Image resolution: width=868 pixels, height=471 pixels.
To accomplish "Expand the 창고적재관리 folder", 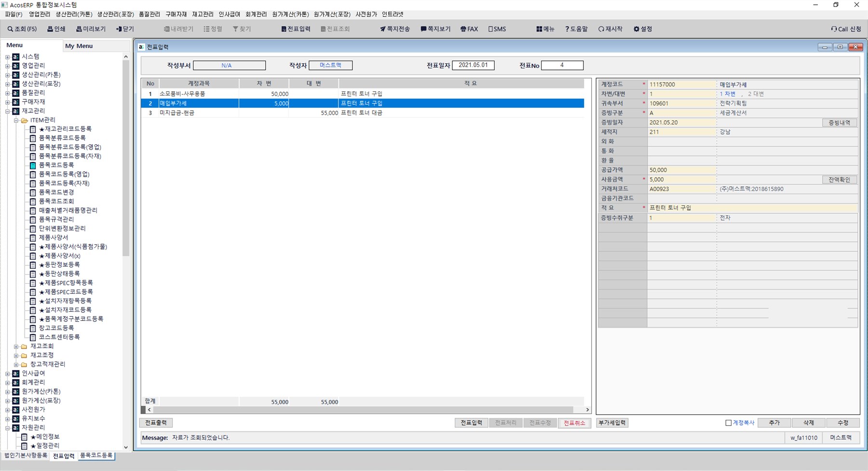I will (16, 364).
